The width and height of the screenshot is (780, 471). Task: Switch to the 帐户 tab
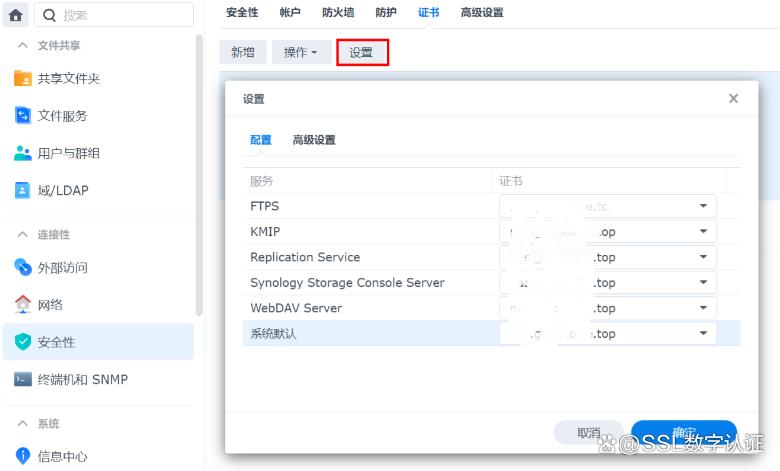point(290,12)
